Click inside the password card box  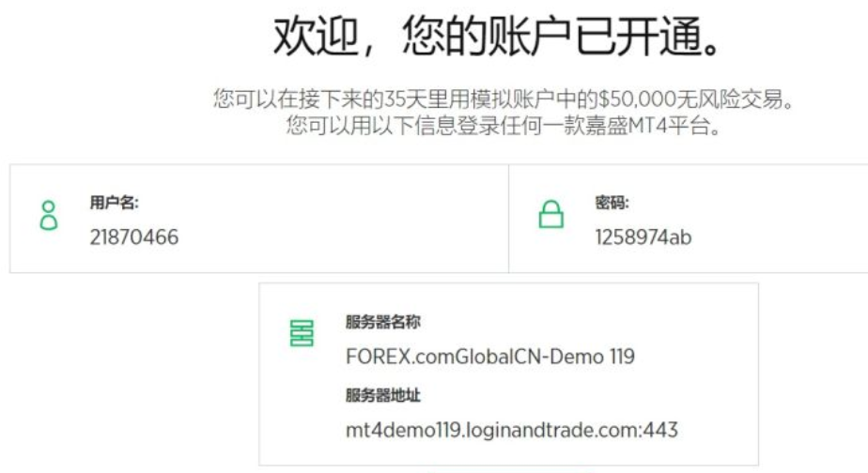689,218
